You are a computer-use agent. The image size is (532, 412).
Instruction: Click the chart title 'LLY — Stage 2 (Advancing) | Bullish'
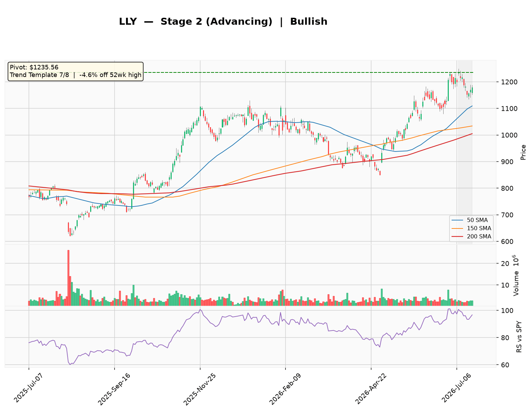(x=223, y=22)
